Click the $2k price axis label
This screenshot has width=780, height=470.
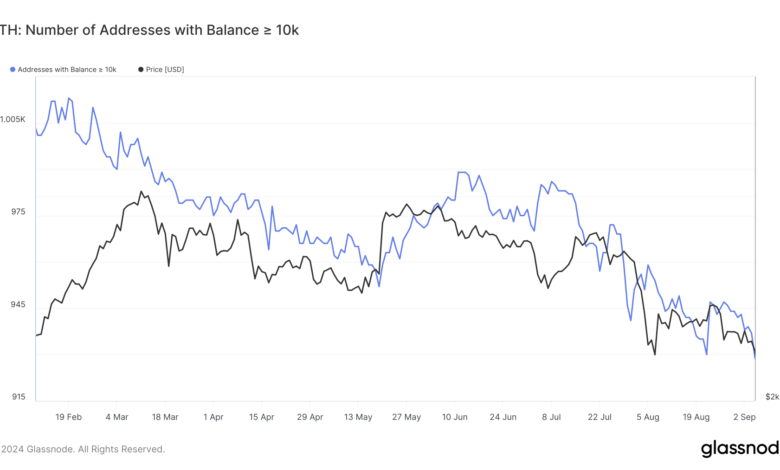772,397
